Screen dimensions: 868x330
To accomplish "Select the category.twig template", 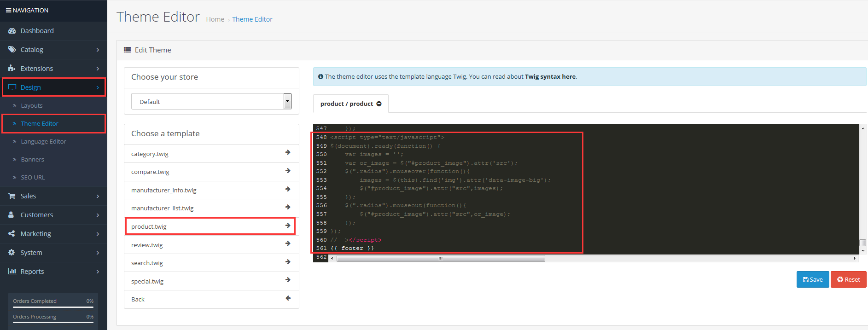I will pyautogui.click(x=211, y=154).
